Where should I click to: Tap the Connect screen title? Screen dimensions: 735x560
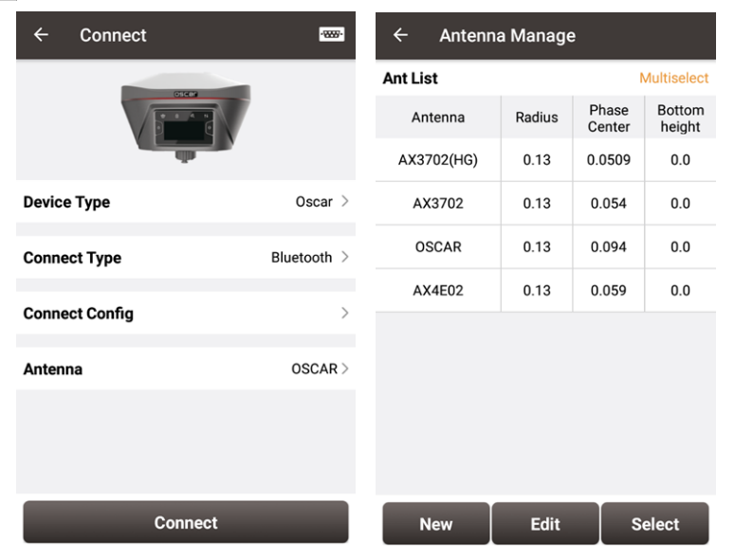[x=113, y=35]
